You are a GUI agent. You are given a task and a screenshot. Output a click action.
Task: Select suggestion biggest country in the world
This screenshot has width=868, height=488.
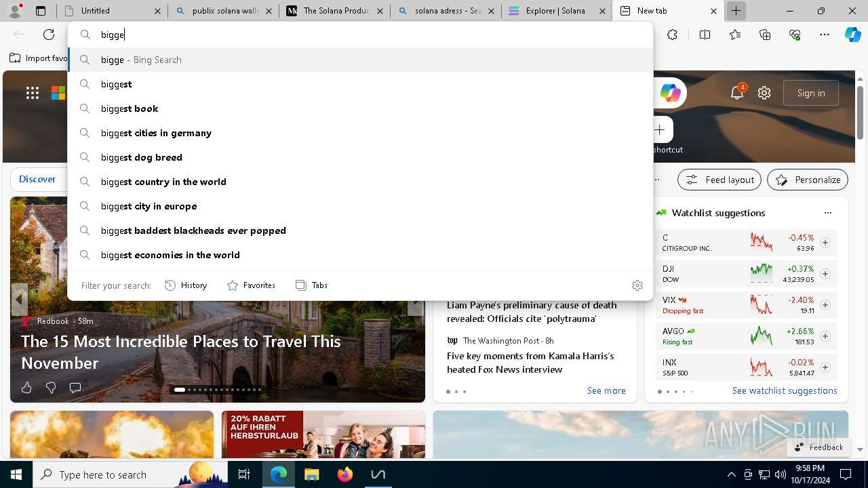360,182
